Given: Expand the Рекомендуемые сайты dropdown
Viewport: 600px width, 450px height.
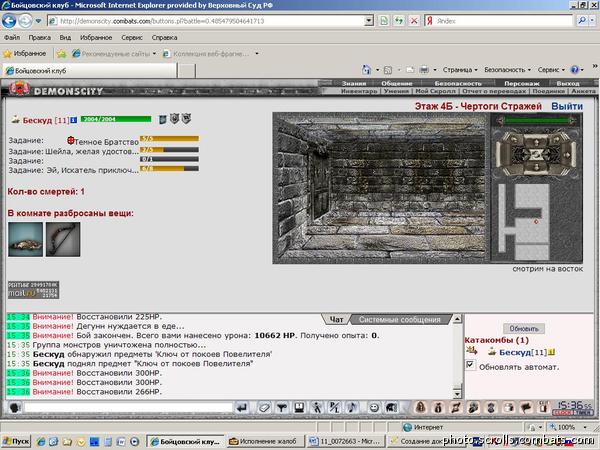Looking at the screenshot, I should [154, 54].
